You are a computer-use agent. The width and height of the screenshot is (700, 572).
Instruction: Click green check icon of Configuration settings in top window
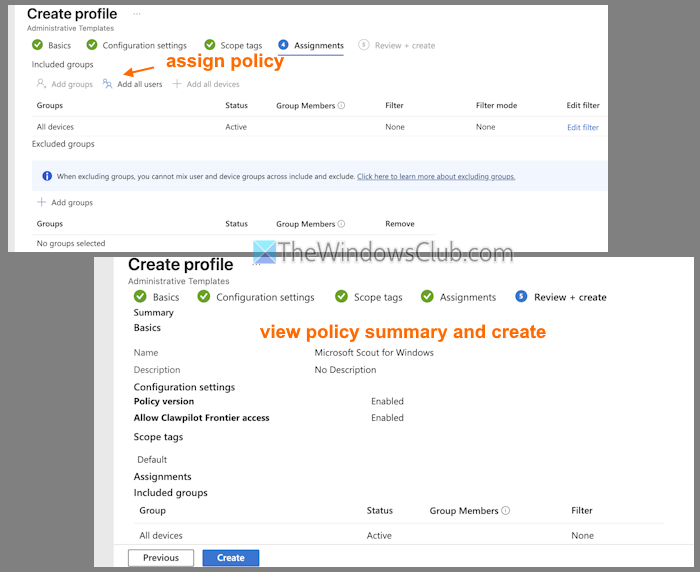92,45
